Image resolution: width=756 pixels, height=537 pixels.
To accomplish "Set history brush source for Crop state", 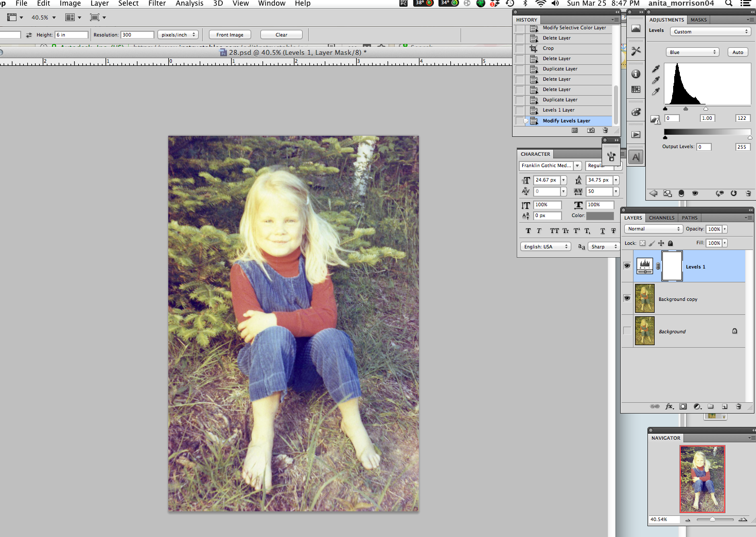I will pyautogui.click(x=520, y=48).
